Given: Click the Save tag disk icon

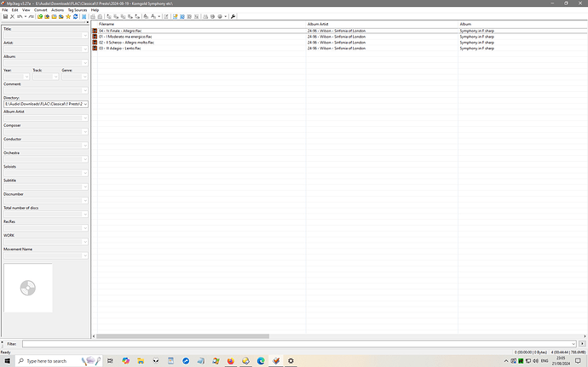Looking at the screenshot, I should pos(5,16).
